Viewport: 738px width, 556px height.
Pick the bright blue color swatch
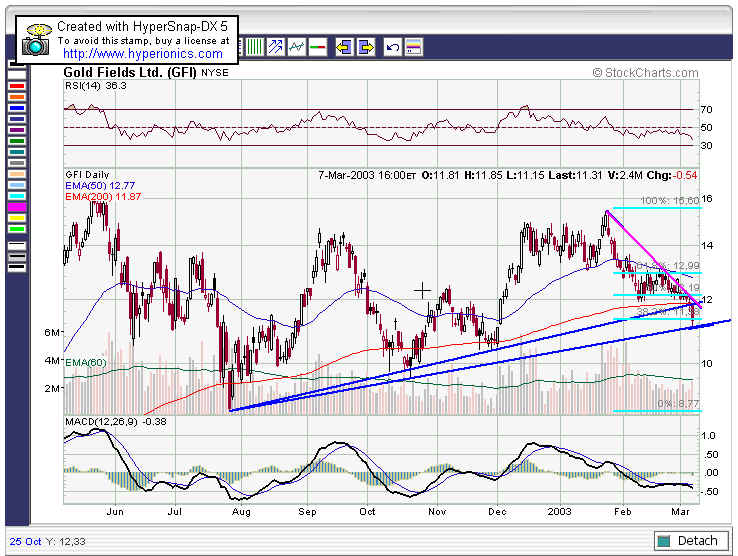(17, 108)
